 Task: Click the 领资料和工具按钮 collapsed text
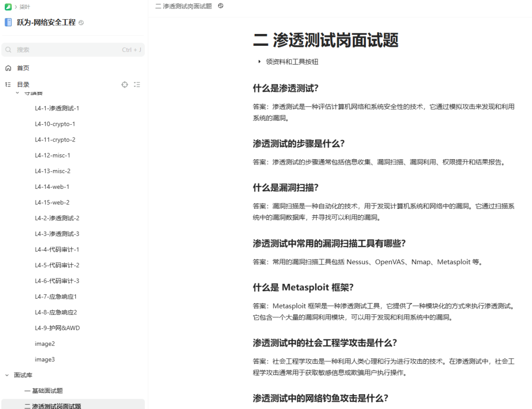[x=292, y=62]
